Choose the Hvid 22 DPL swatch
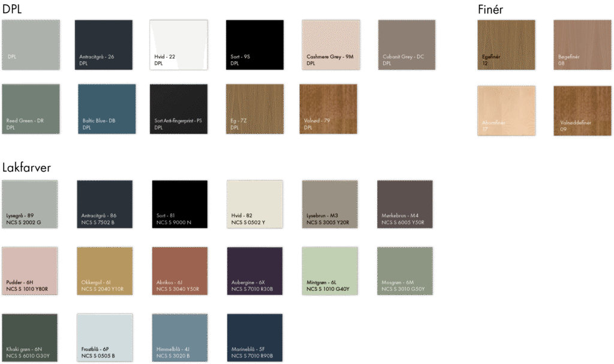The image size is (614, 364). [x=178, y=45]
